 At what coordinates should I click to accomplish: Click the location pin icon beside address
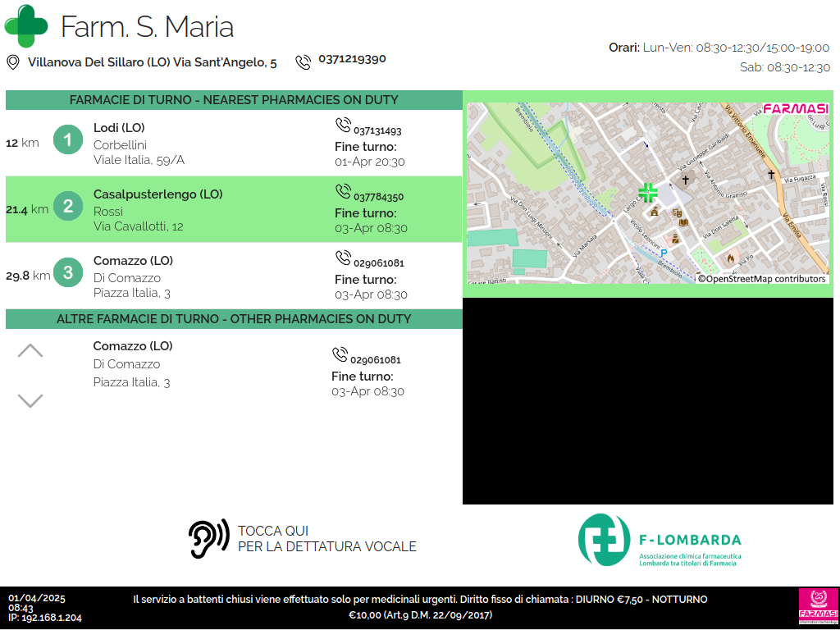click(13, 62)
